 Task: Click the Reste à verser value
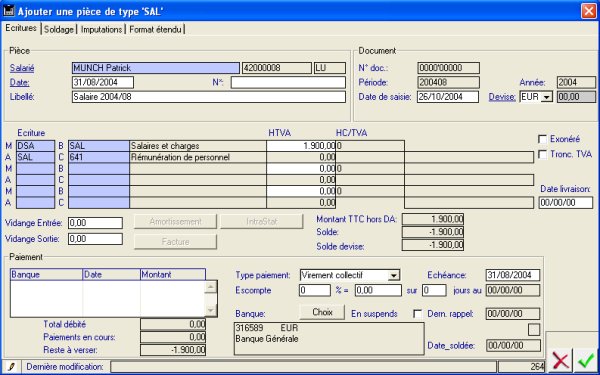[x=173, y=350]
